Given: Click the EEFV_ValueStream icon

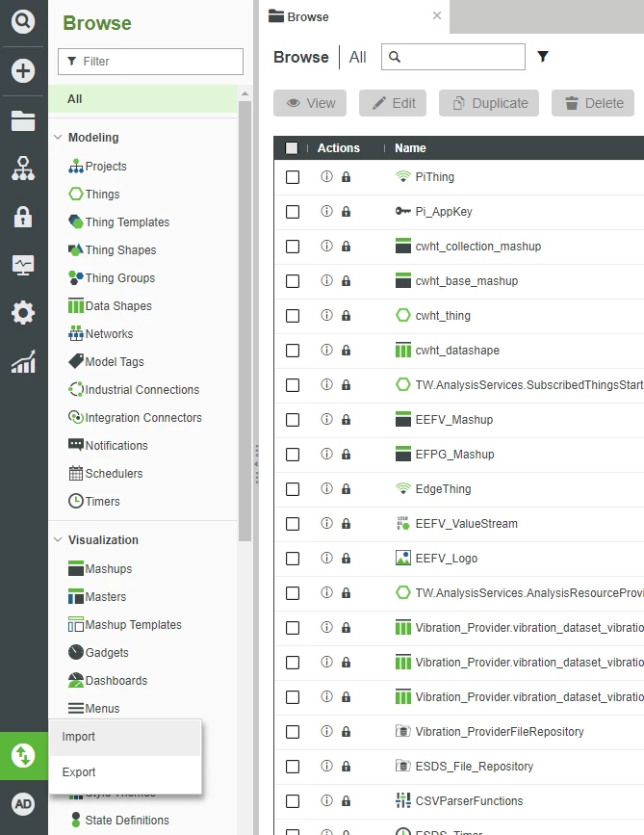Looking at the screenshot, I should click(403, 524).
